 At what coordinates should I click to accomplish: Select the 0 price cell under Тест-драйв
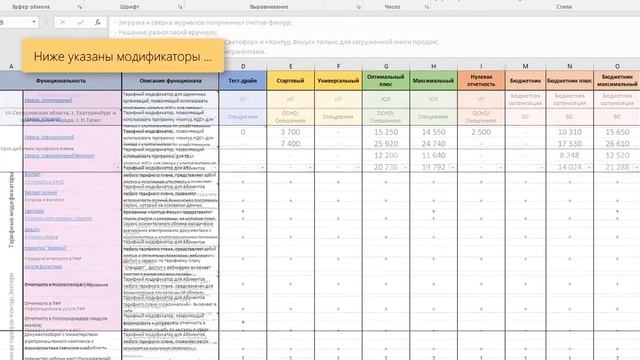pos(243,132)
